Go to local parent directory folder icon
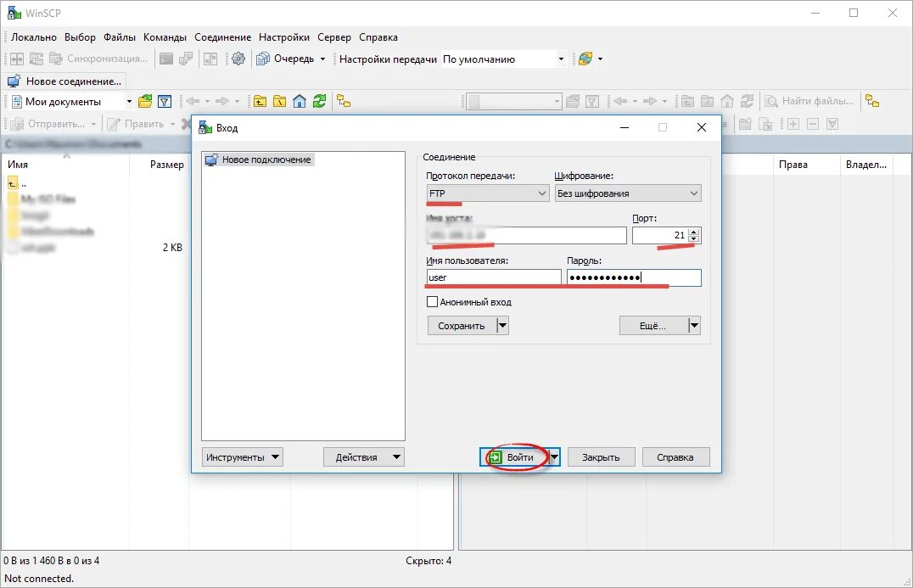 click(x=260, y=101)
